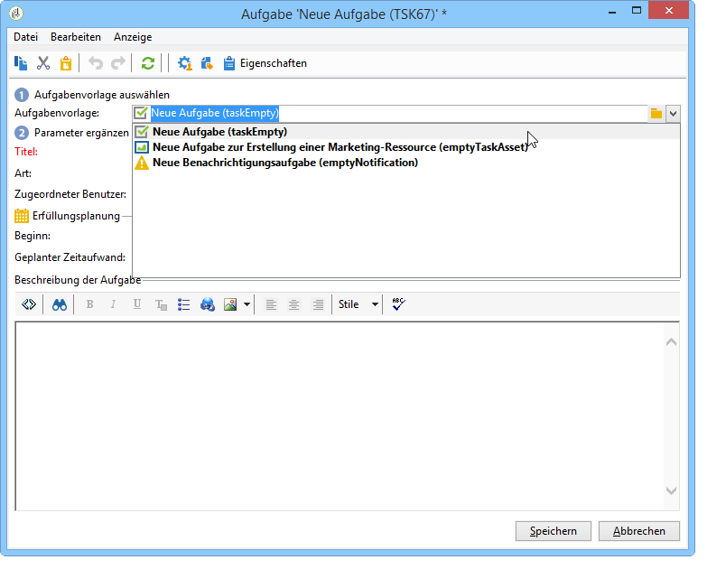The height and width of the screenshot is (588, 726).
Task: Open Eigenschaften properties
Action: click(265, 63)
